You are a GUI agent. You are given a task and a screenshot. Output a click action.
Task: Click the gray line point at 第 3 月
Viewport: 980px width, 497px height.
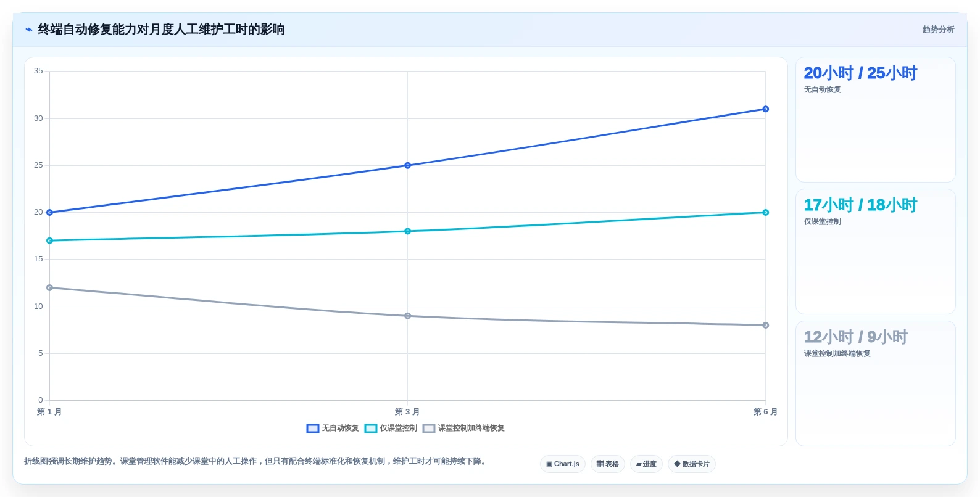click(x=407, y=316)
